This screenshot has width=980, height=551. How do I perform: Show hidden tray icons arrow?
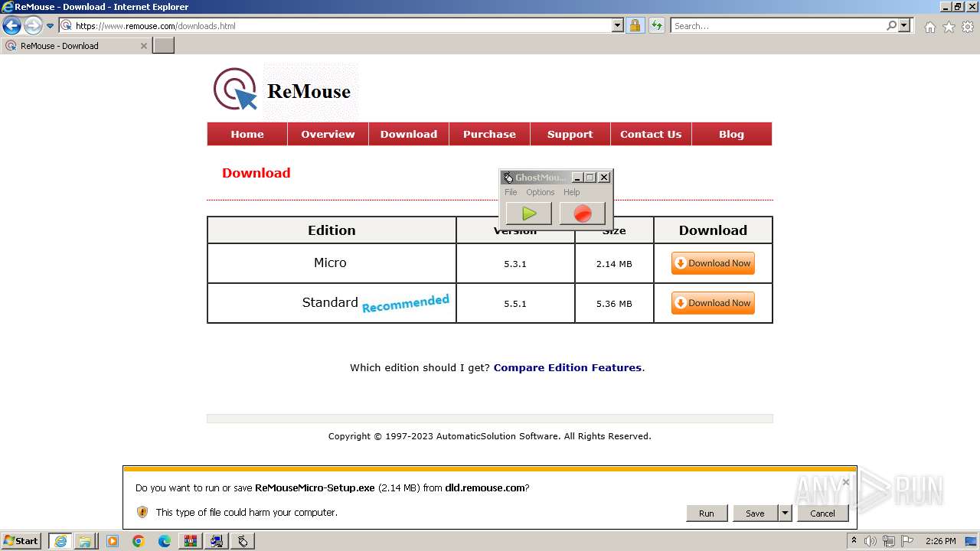854,541
